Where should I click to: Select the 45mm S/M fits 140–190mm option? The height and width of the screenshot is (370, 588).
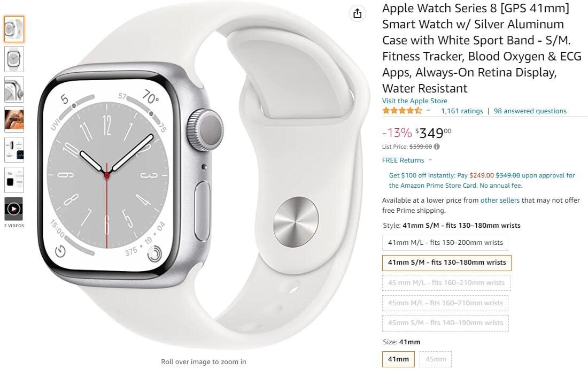445,323
